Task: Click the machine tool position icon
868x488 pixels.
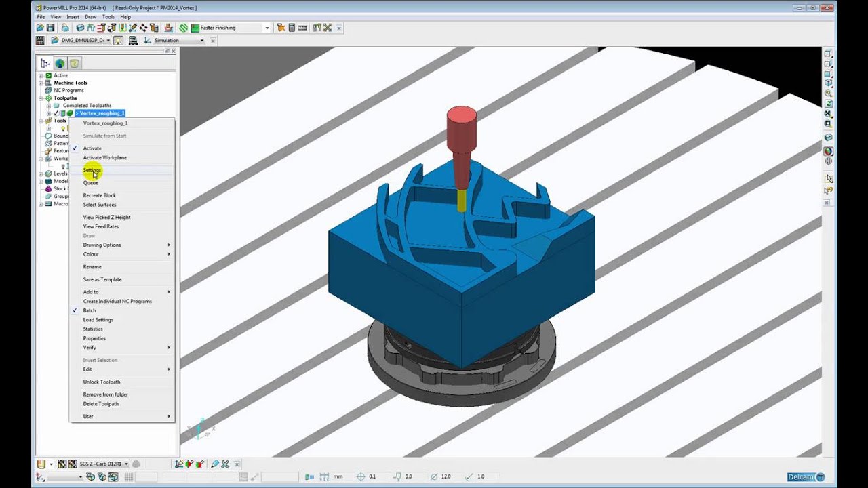Action: pos(133,41)
